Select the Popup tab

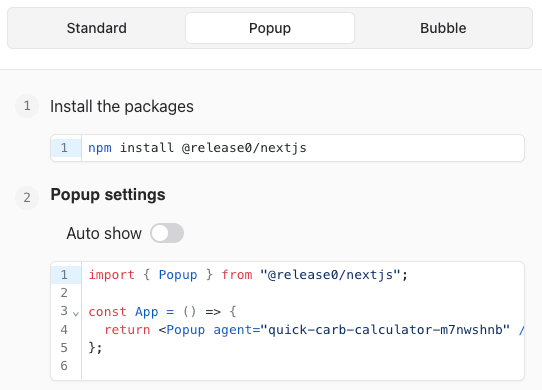(x=270, y=28)
